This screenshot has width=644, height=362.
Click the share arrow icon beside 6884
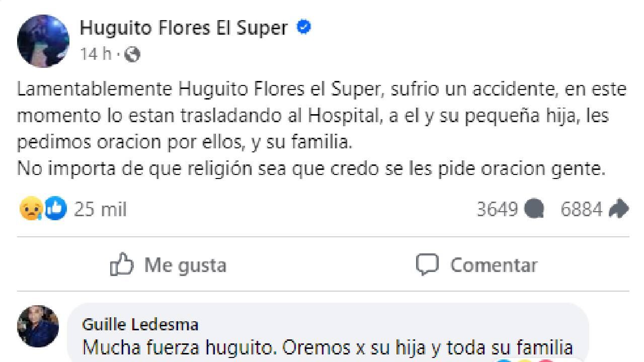(x=618, y=208)
